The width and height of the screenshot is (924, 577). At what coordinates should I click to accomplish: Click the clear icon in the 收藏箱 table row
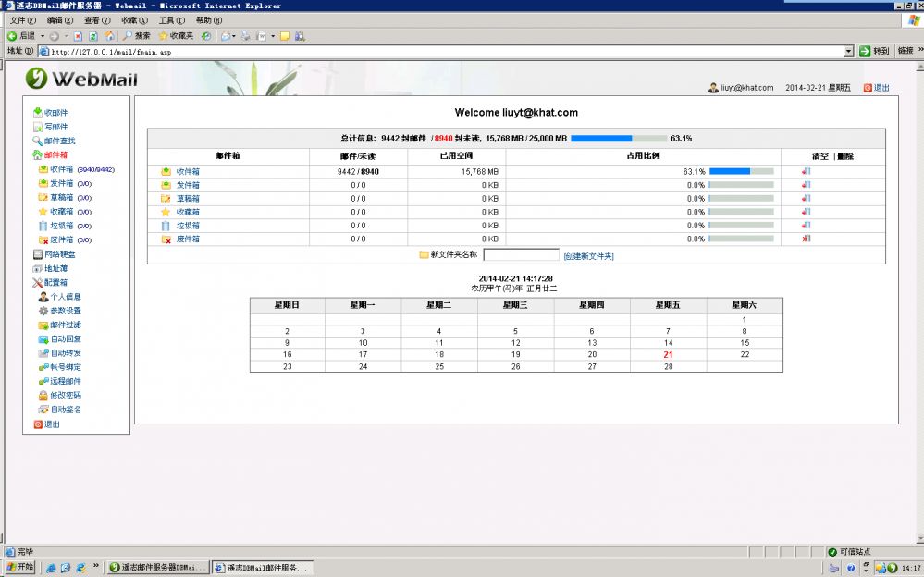click(807, 212)
